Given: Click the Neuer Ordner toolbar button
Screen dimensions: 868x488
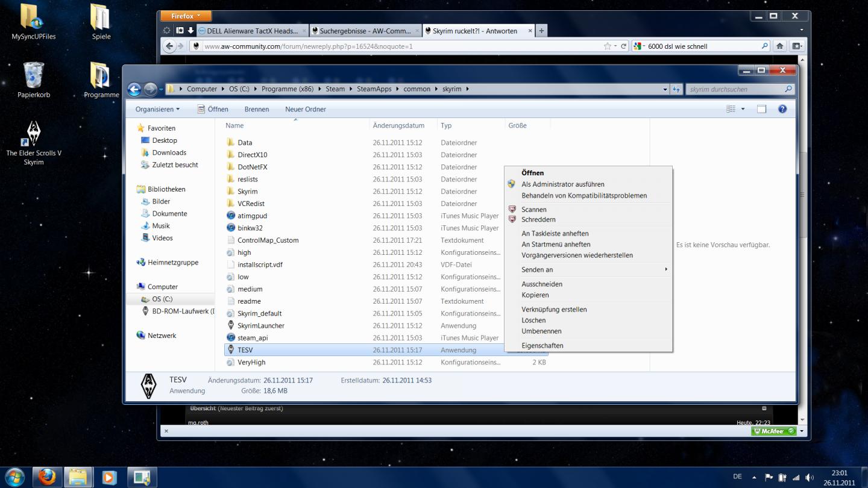Looking at the screenshot, I should pos(306,109).
